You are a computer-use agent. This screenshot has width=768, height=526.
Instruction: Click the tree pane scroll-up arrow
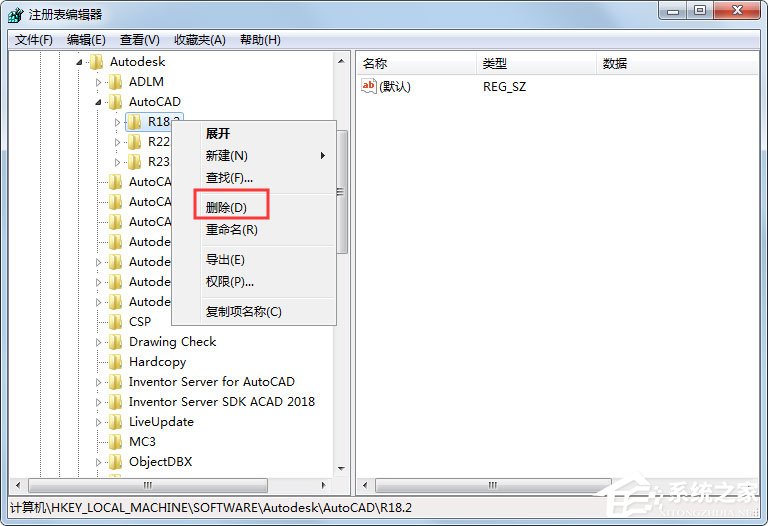(x=341, y=61)
